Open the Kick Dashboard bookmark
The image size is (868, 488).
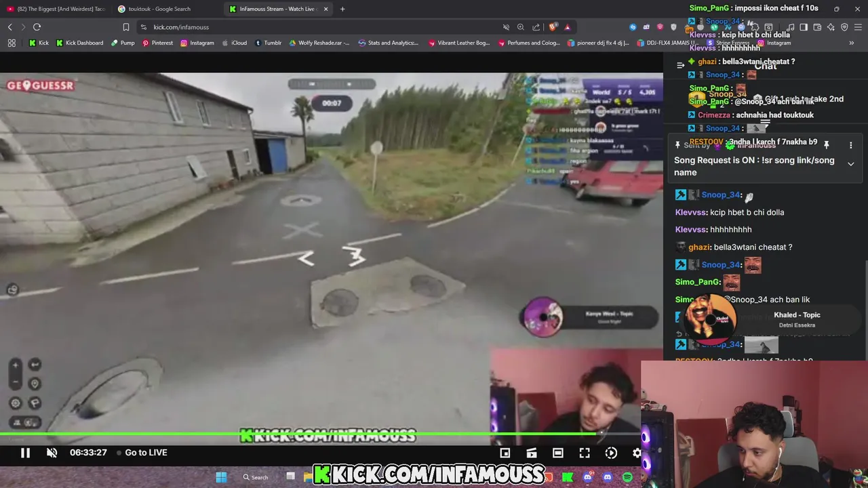[x=79, y=43]
